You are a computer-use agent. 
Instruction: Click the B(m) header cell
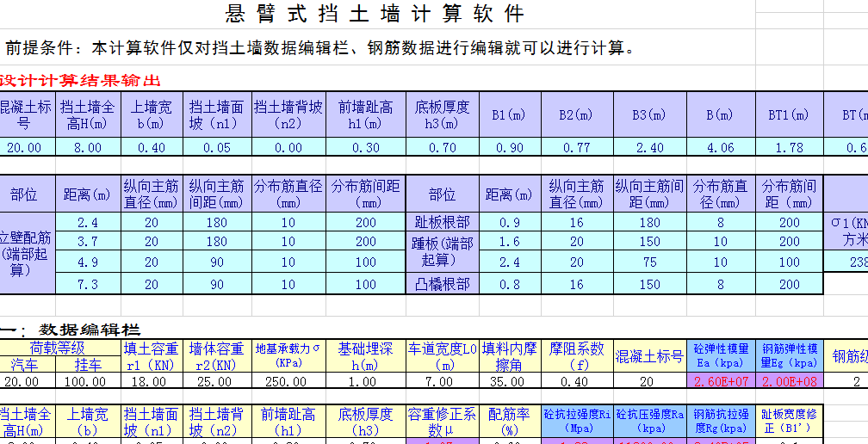click(721, 114)
